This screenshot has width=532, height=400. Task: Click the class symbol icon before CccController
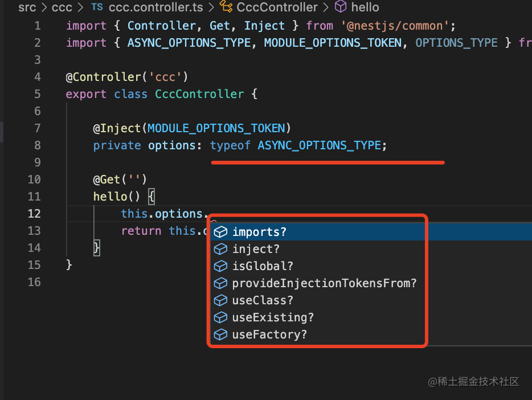click(226, 7)
